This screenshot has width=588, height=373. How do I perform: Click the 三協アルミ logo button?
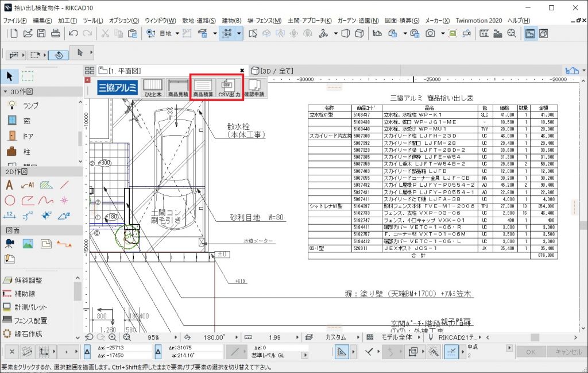tap(117, 88)
